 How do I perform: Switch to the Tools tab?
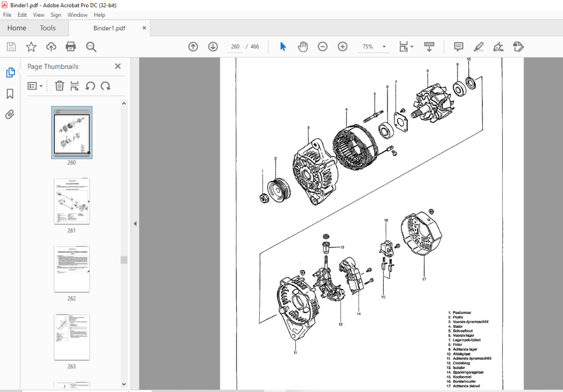tap(48, 28)
